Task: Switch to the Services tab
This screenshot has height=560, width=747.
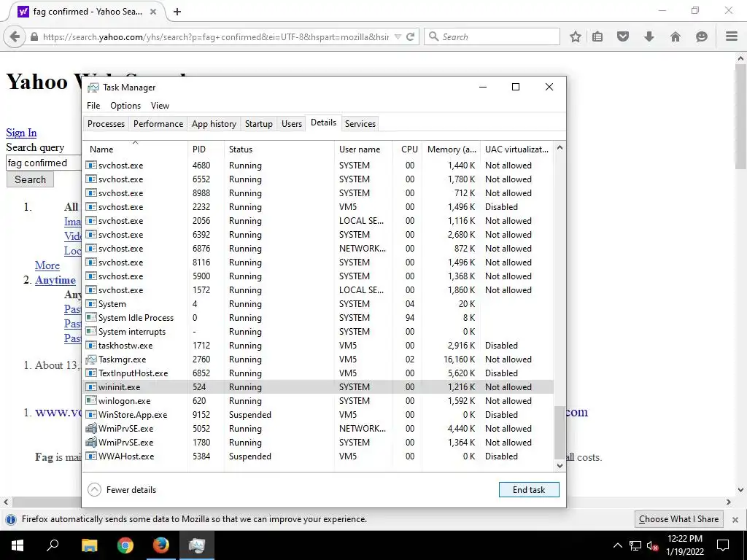Action: 360,123
